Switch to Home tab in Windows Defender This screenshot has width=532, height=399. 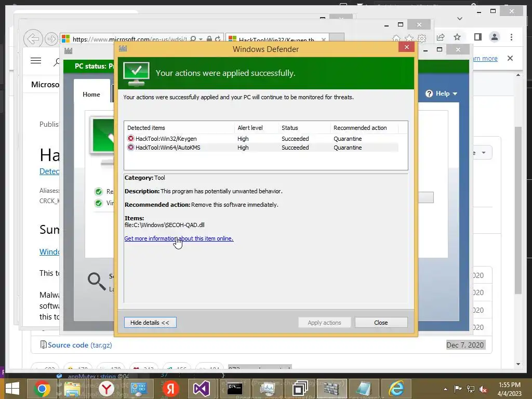point(91,95)
